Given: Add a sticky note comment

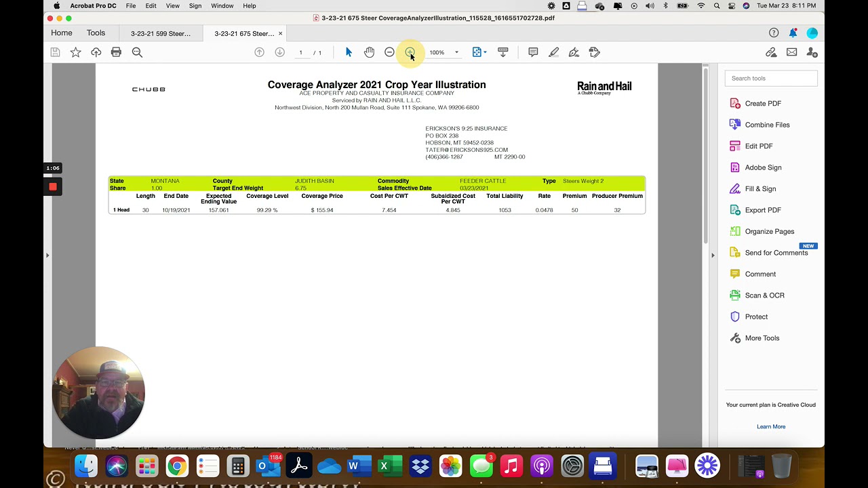Looking at the screenshot, I should point(533,52).
